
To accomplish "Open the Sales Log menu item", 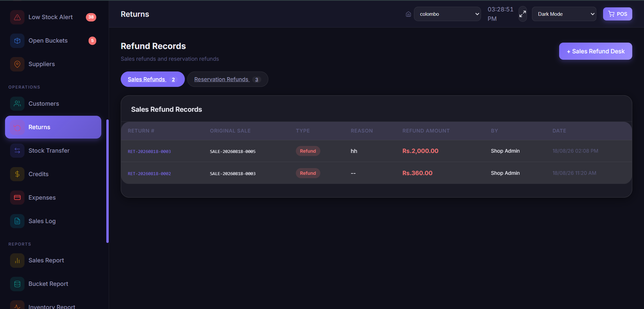I will pos(53,221).
